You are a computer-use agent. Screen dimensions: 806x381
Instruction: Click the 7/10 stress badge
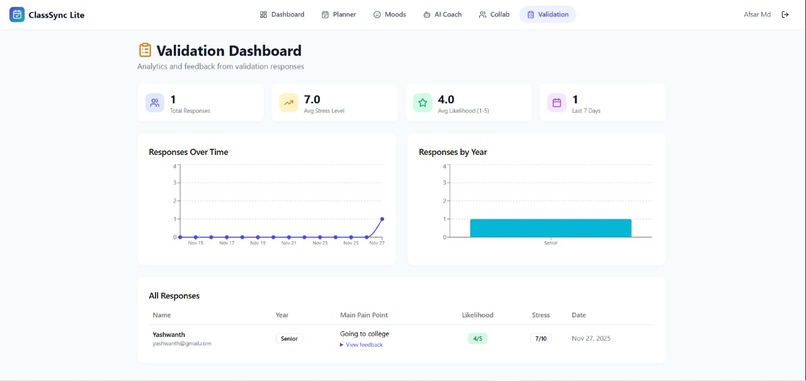(x=541, y=338)
